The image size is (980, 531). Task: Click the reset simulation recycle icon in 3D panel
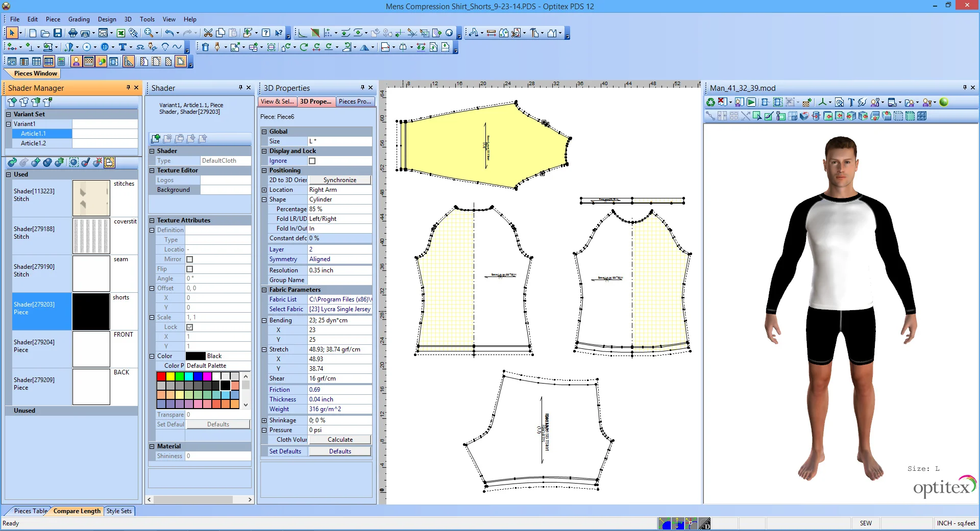coord(710,102)
